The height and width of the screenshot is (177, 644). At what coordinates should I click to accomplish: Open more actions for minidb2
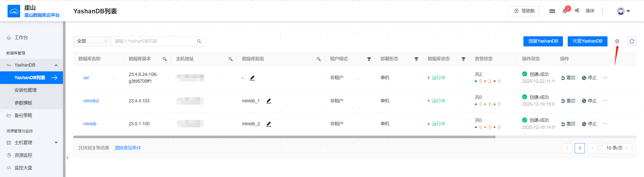tap(605, 101)
